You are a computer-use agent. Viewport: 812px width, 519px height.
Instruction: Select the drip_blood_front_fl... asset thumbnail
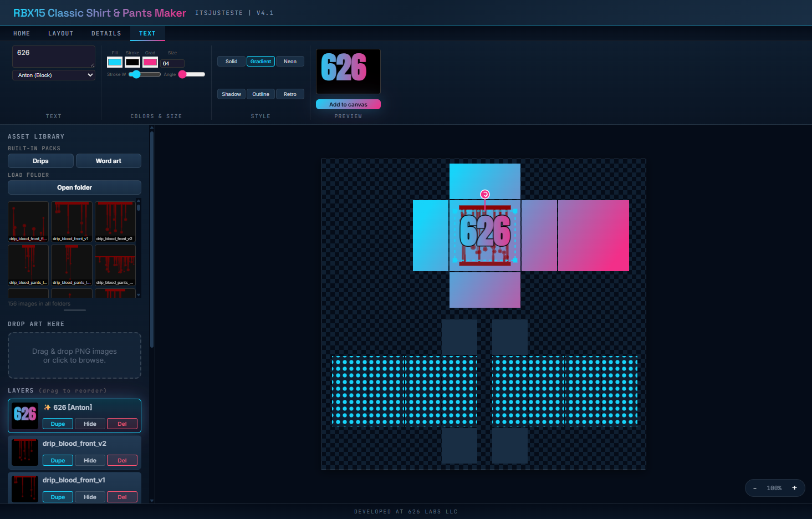[x=28, y=222]
